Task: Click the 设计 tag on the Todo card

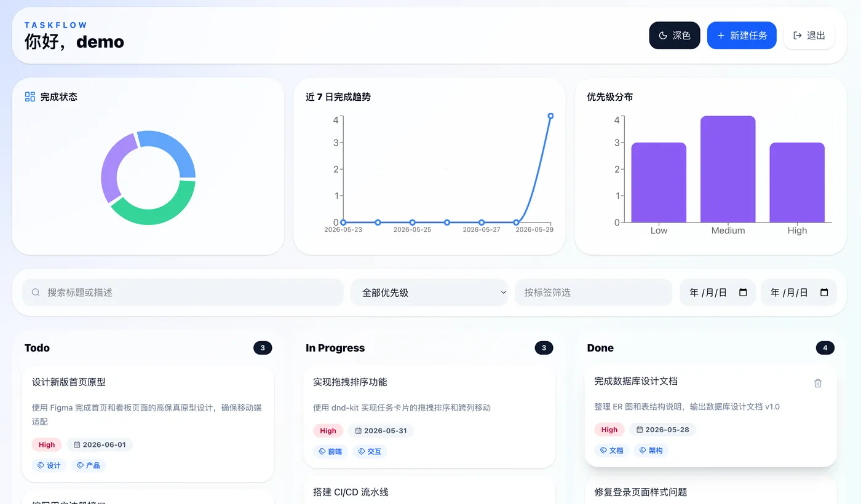Action: click(x=49, y=465)
